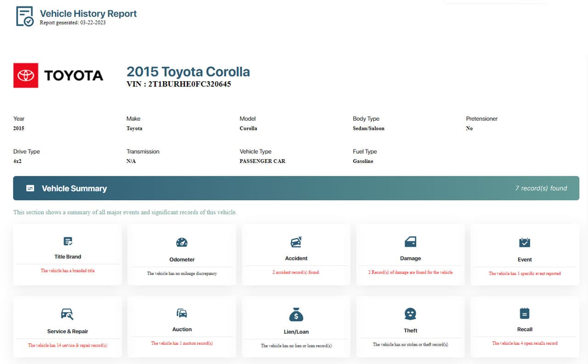Open the Recall card label
Image resolution: width=588 pixels, height=364 pixels.
click(x=525, y=329)
